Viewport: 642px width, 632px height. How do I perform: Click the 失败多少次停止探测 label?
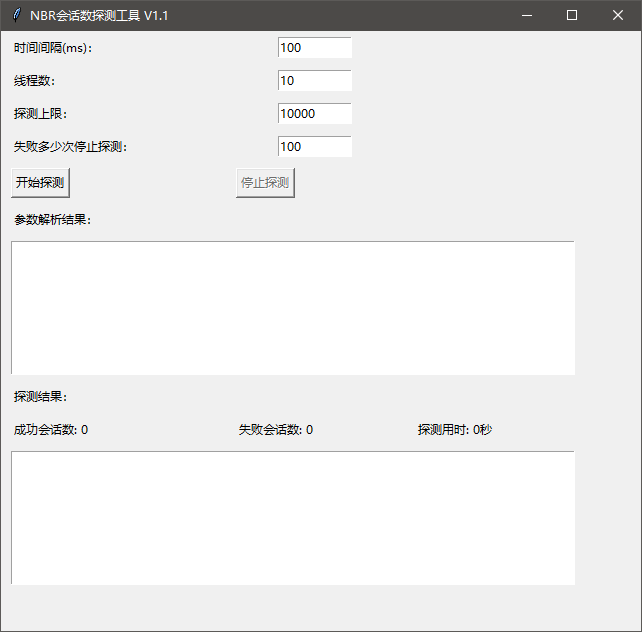[70, 147]
